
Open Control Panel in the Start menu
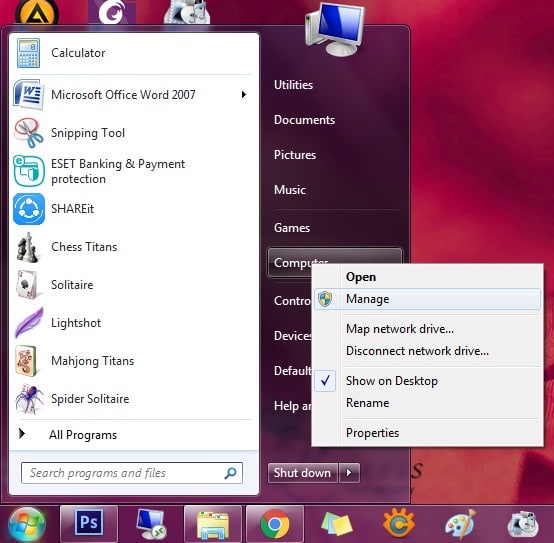point(292,301)
